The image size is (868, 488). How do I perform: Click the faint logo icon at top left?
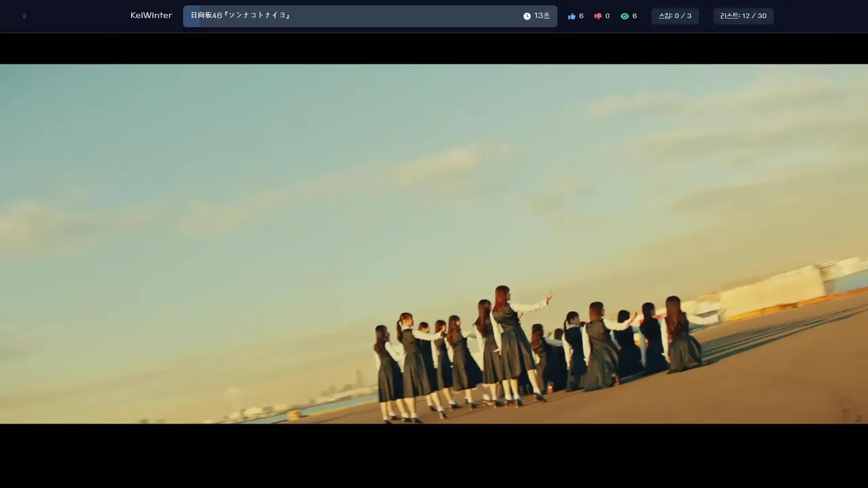24,16
